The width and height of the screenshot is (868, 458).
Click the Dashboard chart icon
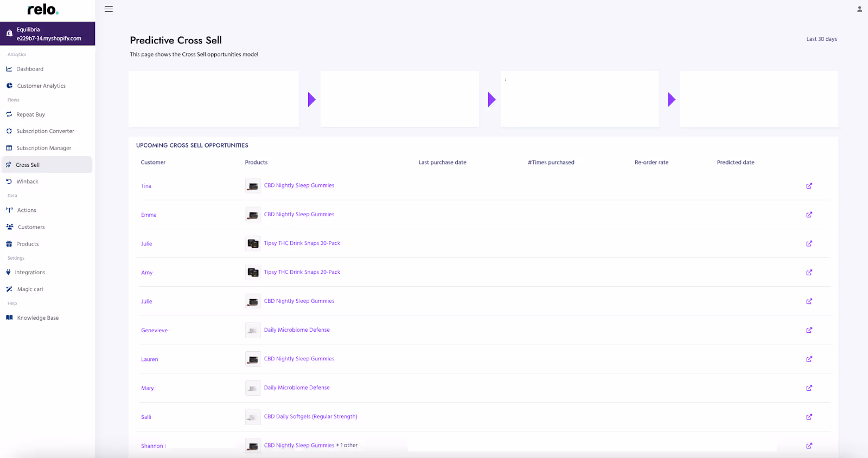point(9,69)
